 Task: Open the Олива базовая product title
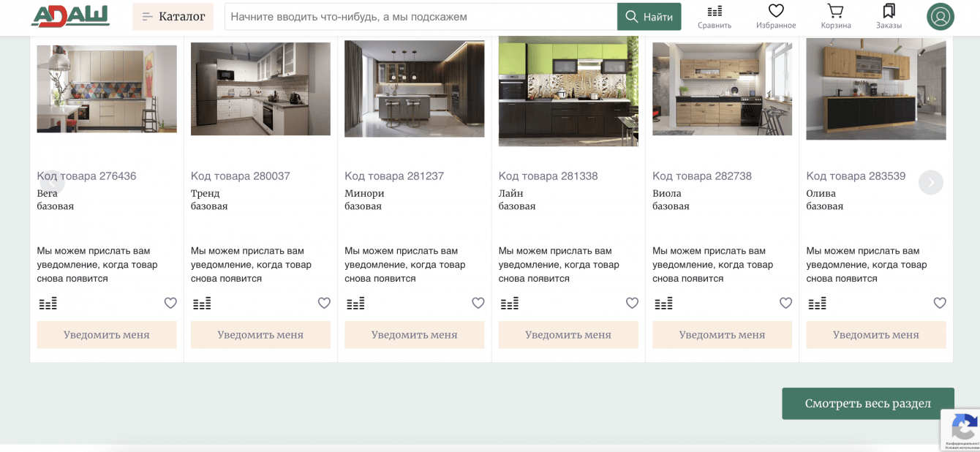825,200
